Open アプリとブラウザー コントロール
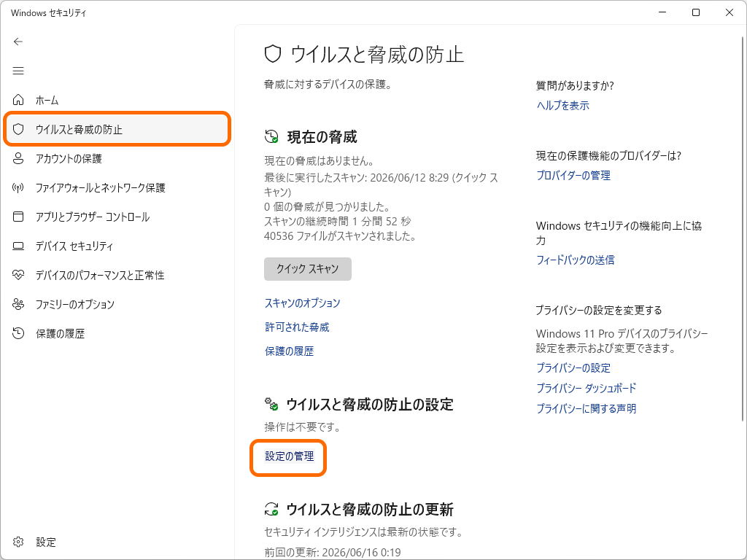The width and height of the screenshot is (747, 560). (117, 217)
